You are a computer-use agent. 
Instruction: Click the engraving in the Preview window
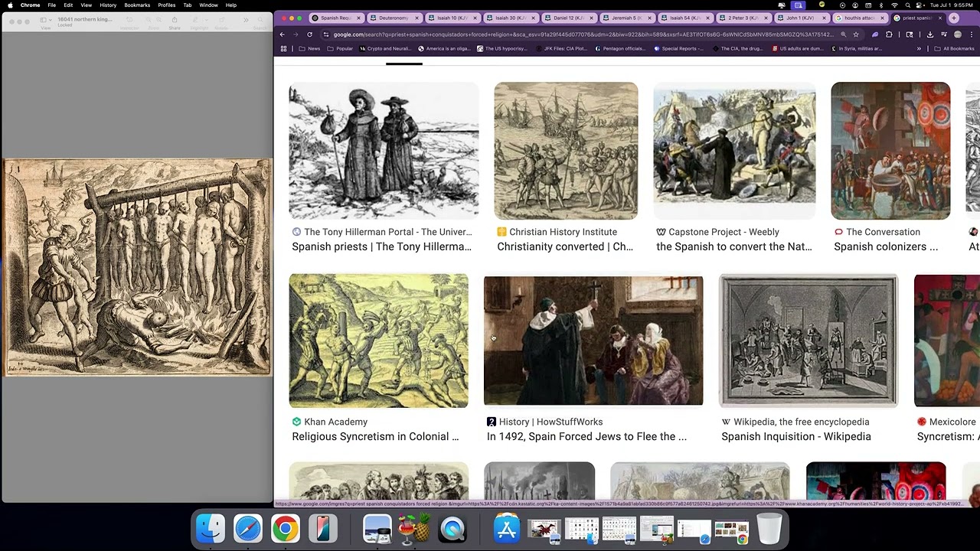[137, 267]
